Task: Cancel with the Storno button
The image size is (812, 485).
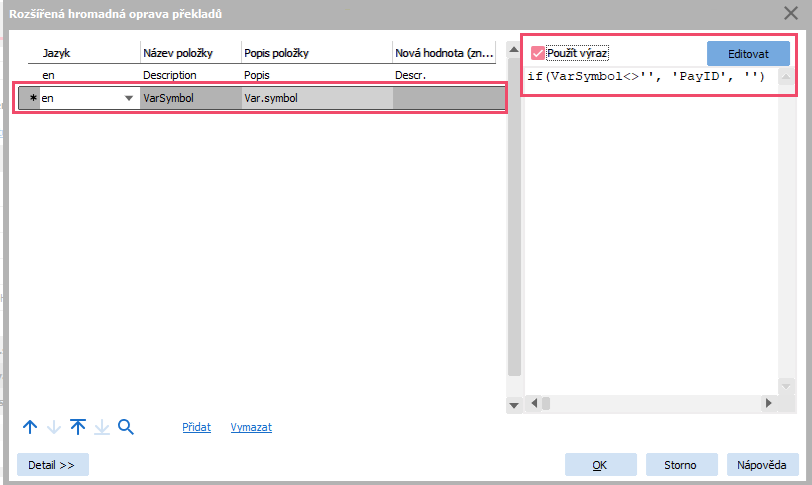Action: pos(682,464)
